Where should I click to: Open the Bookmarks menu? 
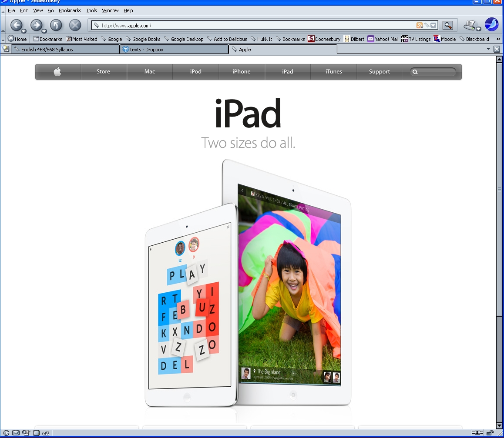[70, 10]
